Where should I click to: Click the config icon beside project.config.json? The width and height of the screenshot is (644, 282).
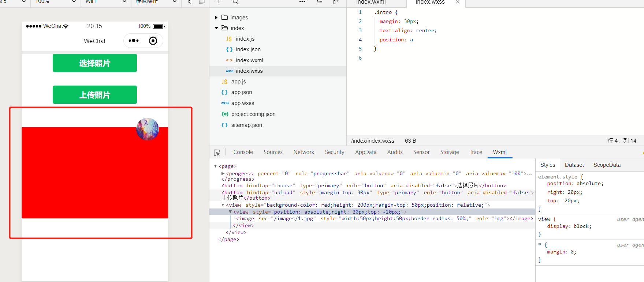(225, 114)
